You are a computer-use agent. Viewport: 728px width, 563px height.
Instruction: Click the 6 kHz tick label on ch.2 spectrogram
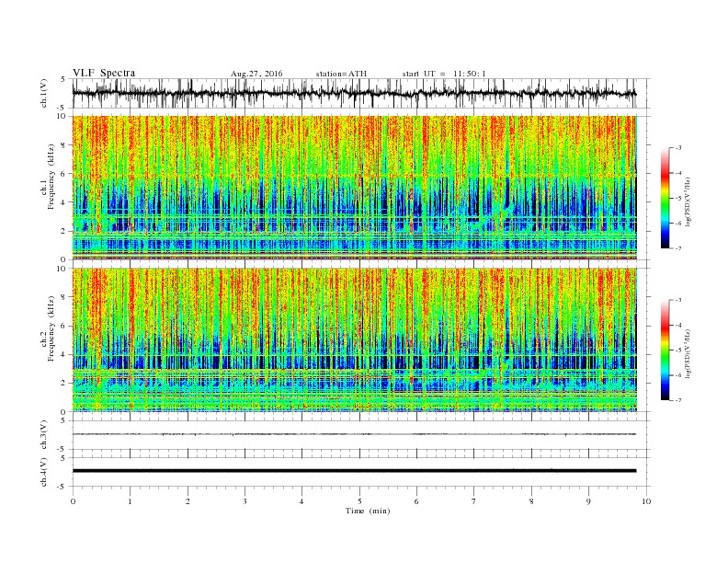63,326
